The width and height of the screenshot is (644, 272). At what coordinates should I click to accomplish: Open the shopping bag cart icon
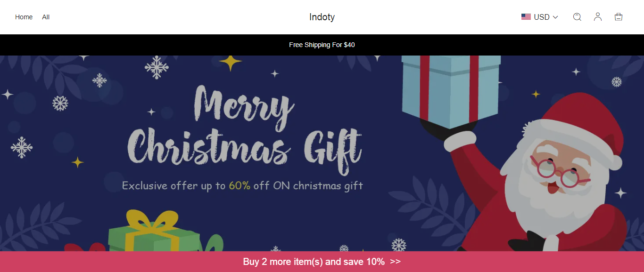[x=619, y=17]
